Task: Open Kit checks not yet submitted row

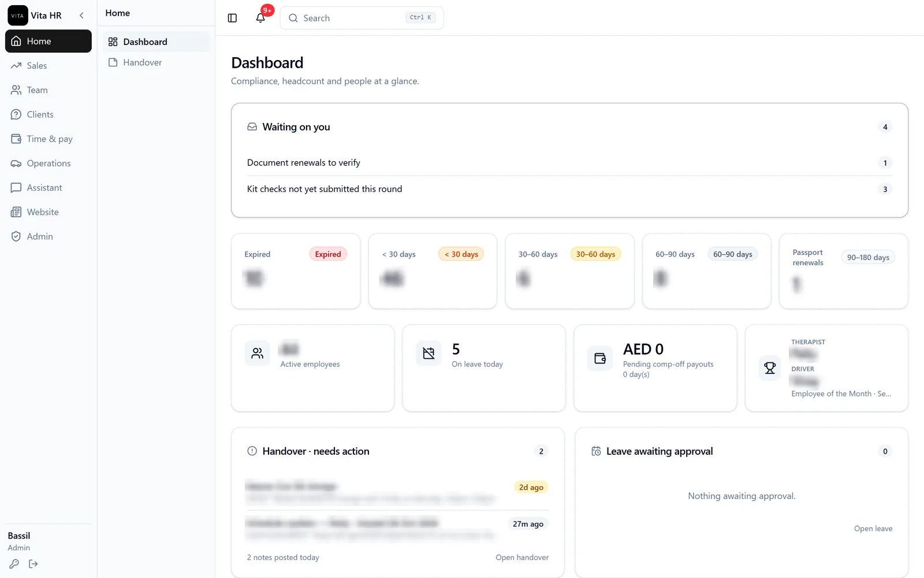Action: [569, 189]
